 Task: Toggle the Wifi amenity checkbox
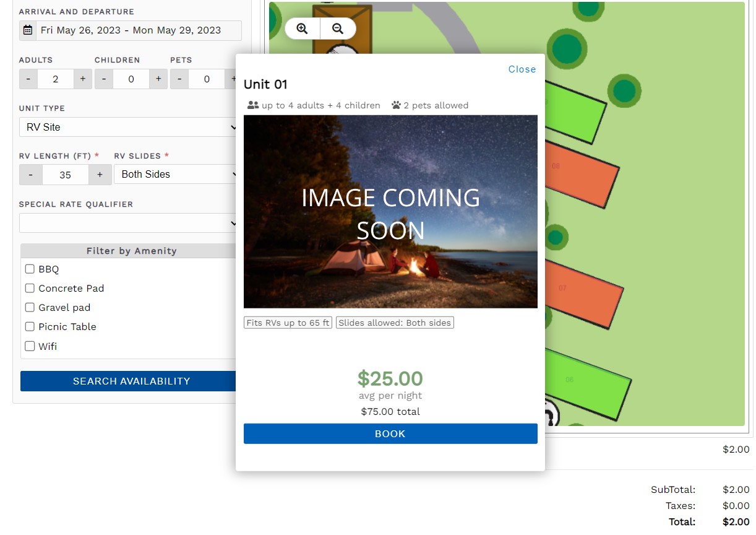(x=30, y=347)
